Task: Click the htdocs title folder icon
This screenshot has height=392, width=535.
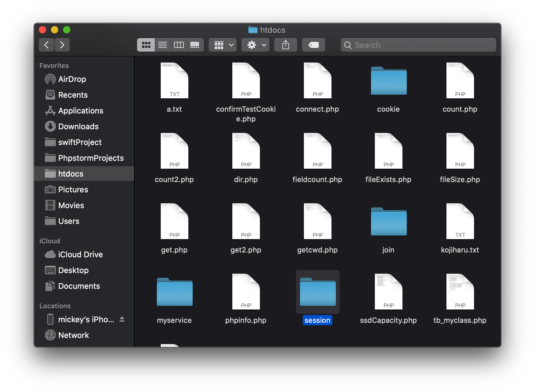Action: 253,30
